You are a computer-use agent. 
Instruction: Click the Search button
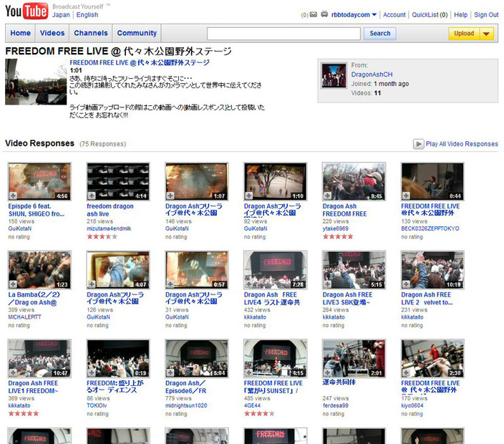[x=380, y=34]
